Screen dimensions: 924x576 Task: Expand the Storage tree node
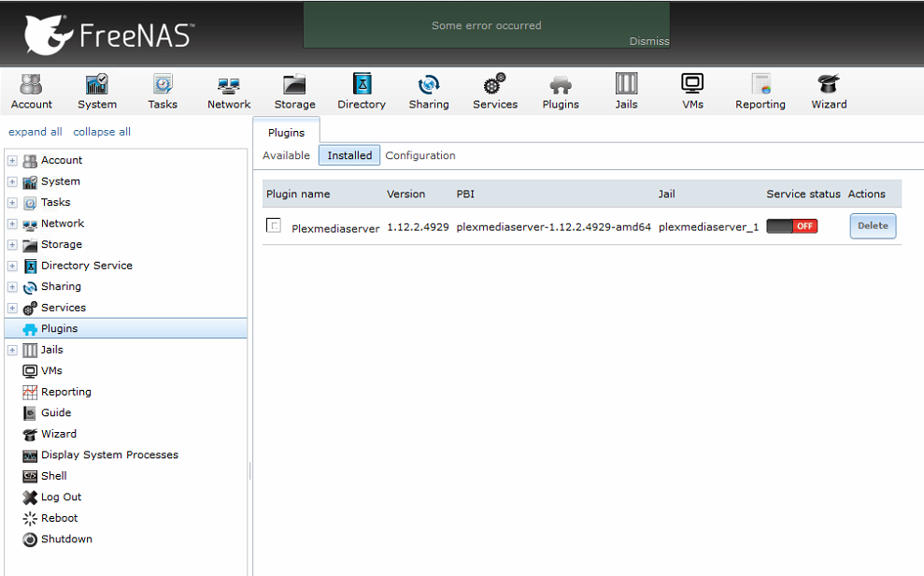pyautogui.click(x=12, y=245)
